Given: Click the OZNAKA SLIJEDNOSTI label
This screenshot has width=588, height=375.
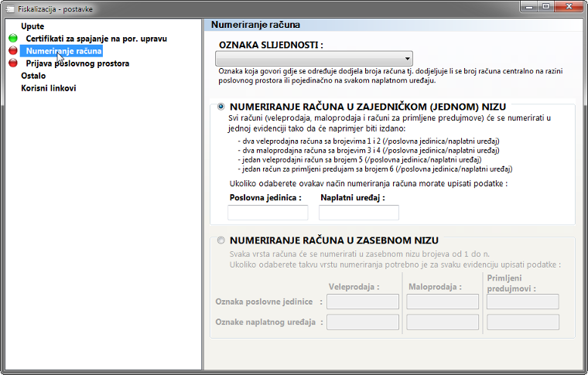Looking at the screenshot, I should [271, 45].
